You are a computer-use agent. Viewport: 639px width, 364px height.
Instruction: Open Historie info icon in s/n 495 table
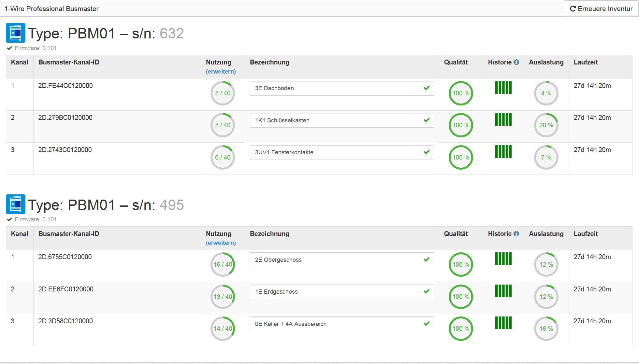pos(516,234)
